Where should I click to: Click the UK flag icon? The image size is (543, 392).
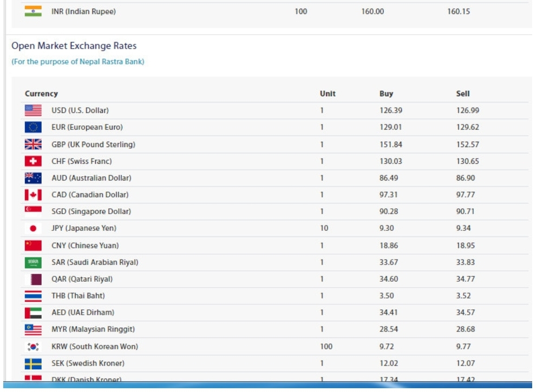coord(33,144)
